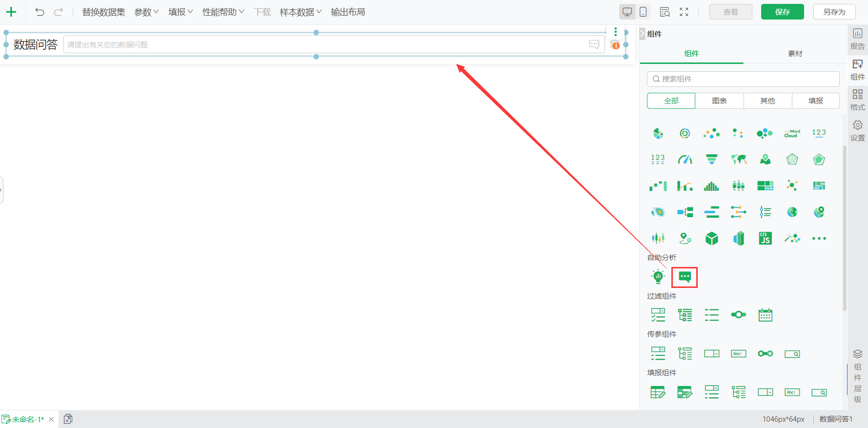Select the insight lightbulb analysis component
The image size is (868, 428).
pyautogui.click(x=658, y=277)
